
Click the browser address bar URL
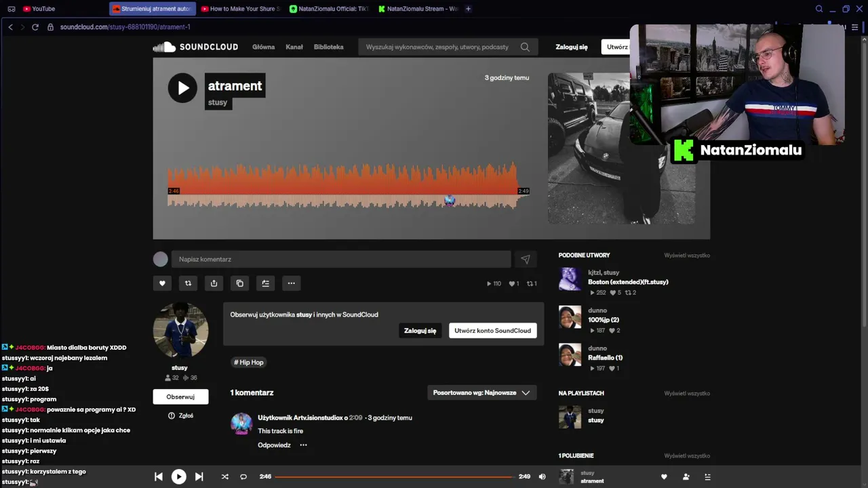(125, 27)
